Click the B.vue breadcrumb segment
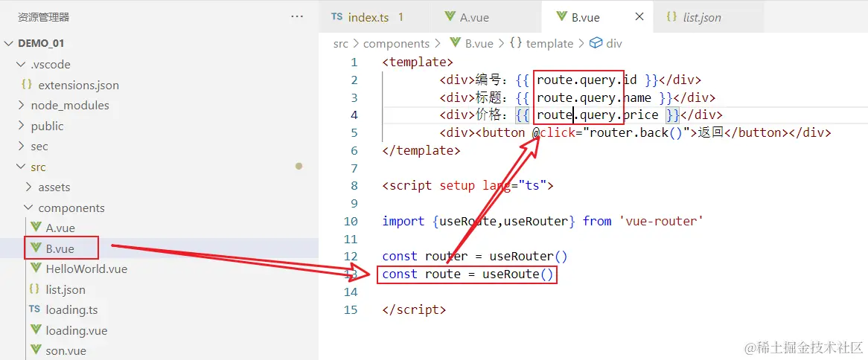Viewport: 868px width, 360px height. pyautogui.click(x=479, y=44)
